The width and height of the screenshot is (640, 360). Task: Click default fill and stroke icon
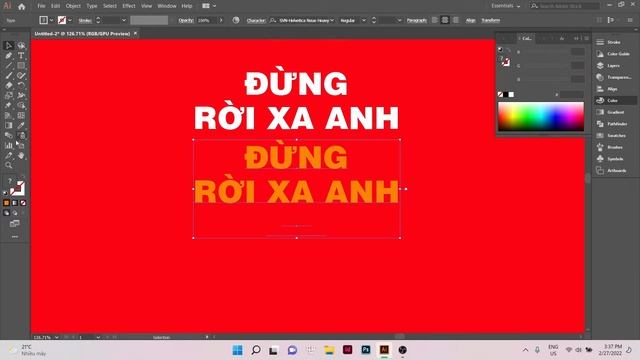click(6, 192)
